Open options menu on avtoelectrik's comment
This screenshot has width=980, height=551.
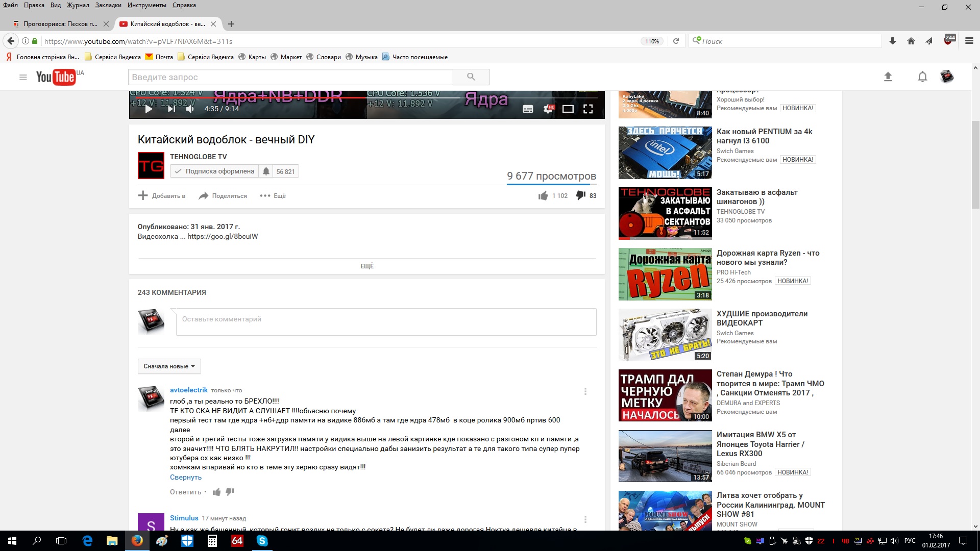point(585,391)
